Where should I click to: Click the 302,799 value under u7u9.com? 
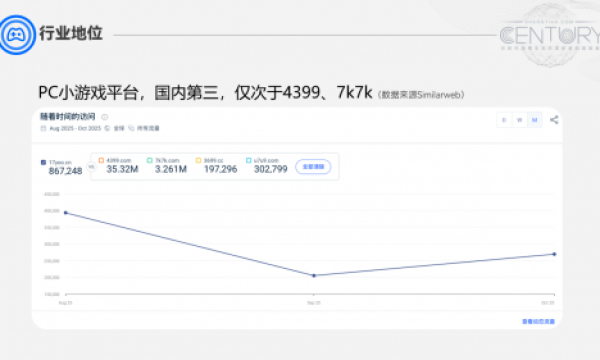[271, 169]
